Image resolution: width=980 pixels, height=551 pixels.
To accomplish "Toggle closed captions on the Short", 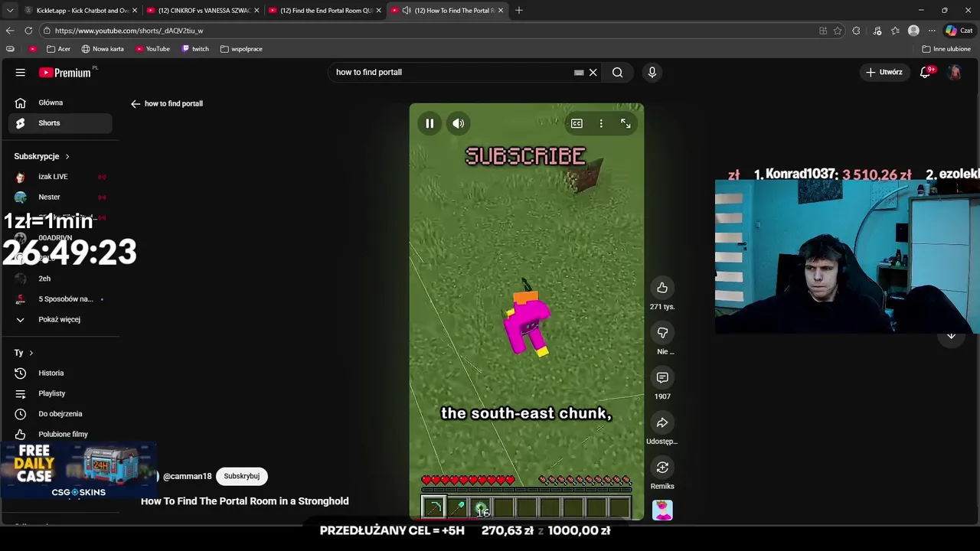I will [577, 124].
